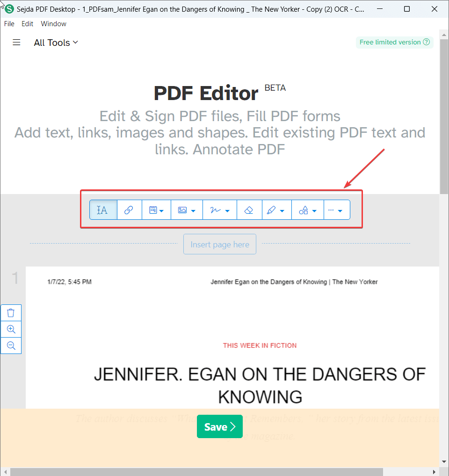Click the Insert page here button
The width and height of the screenshot is (449, 476).
click(220, 245)
